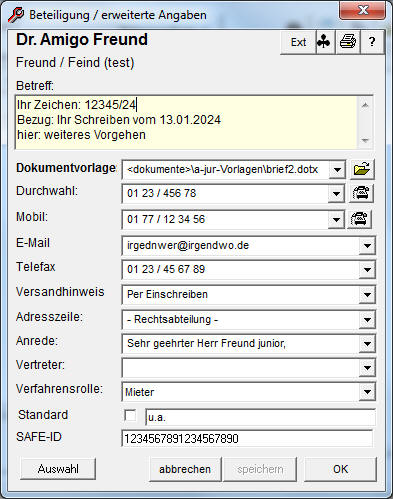Click the abbrechen button

coord(185,469)
